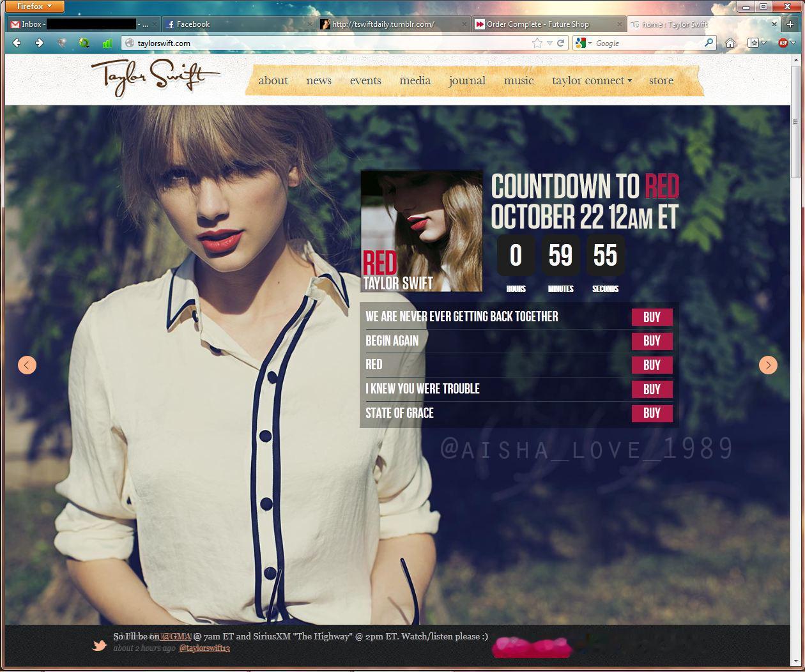Open the bookmarks menu icon
This screenshot has height=672, width=805.
pyautogui.click(x=754, y=43)
